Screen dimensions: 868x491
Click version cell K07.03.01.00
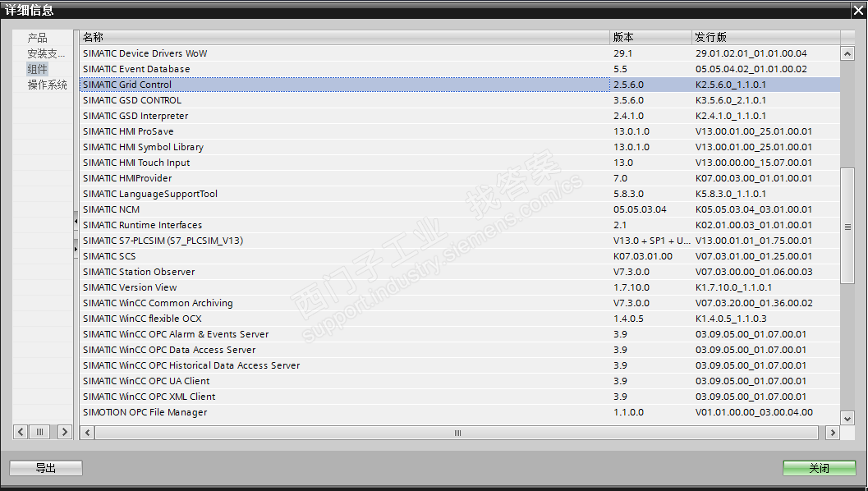click(651, 255)
